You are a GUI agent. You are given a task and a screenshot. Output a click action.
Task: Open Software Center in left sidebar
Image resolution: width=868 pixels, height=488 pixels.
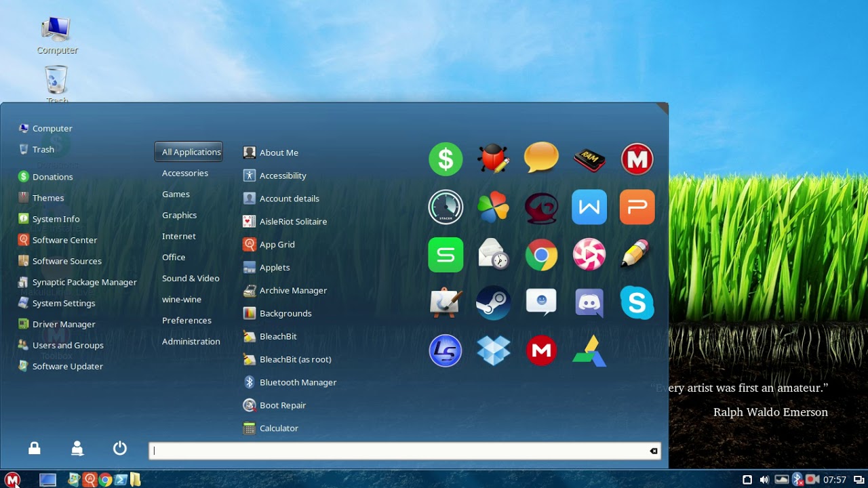click(58, 240)
